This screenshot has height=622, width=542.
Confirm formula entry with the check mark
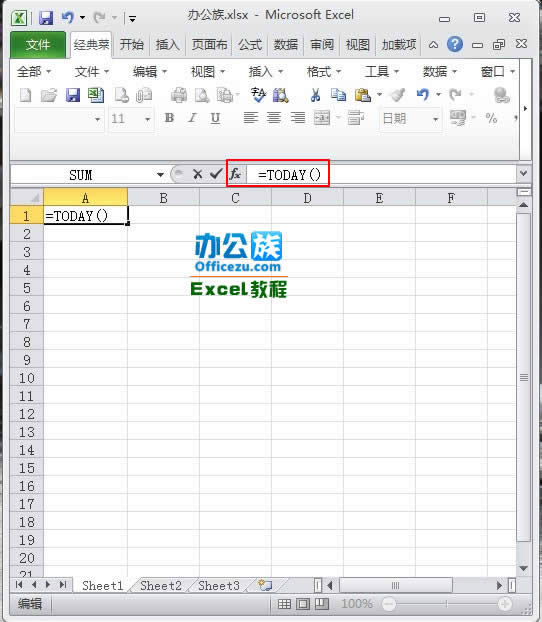coord(216,173)
